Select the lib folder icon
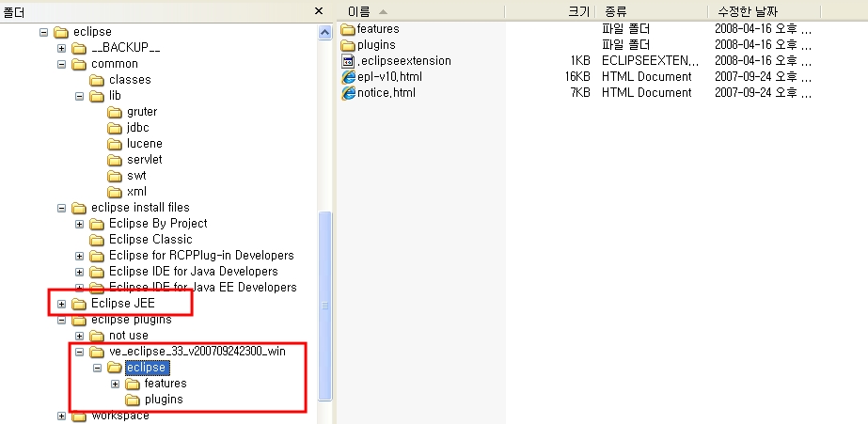This screenshot has height=424, width=868. [x=98, y=96]
